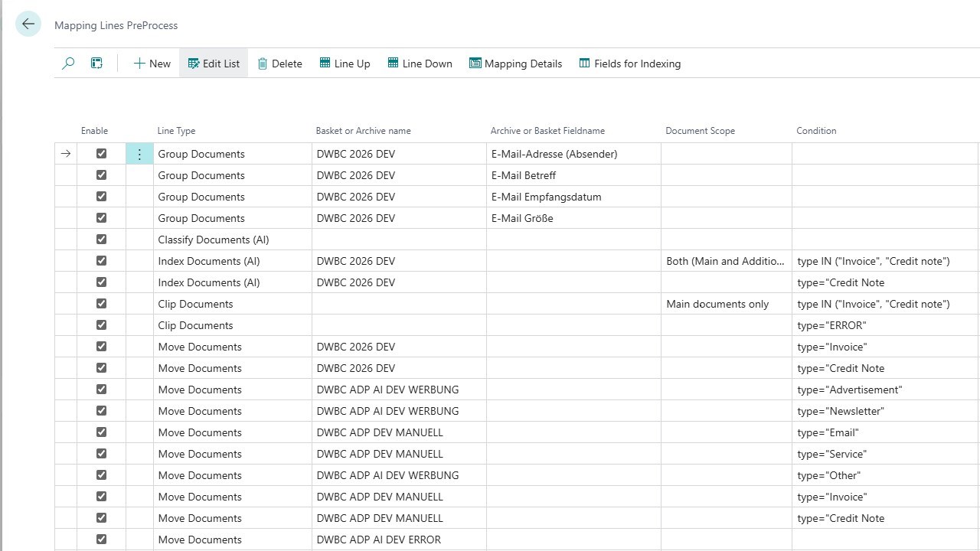Activate Edit List mode
980x551 pixels.
(214, 64)
